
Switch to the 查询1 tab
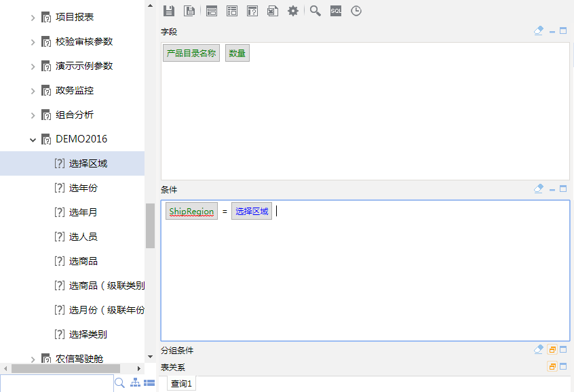[x=182, y=384]
